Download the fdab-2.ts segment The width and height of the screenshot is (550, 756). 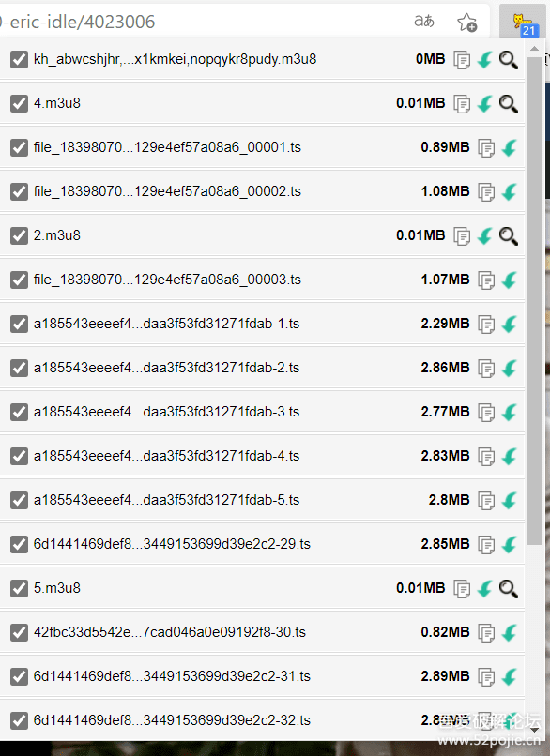(x=509, y=369)
